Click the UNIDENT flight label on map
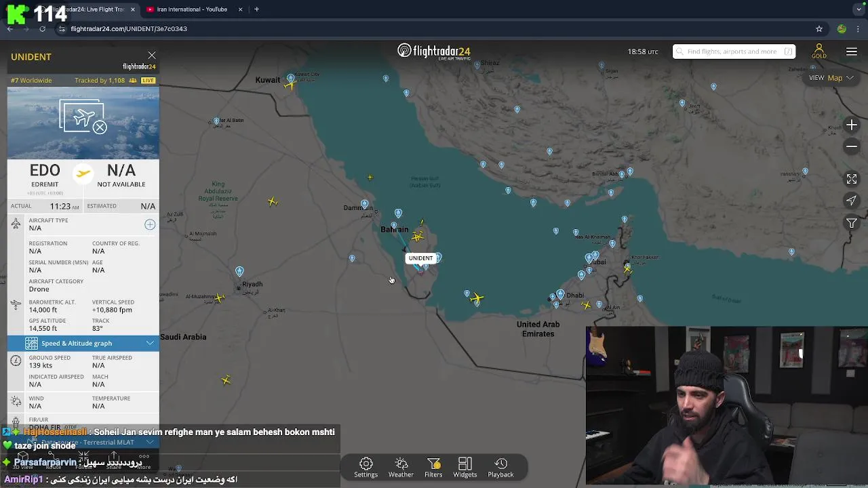The image size is (868, 488). coord(420,258)
